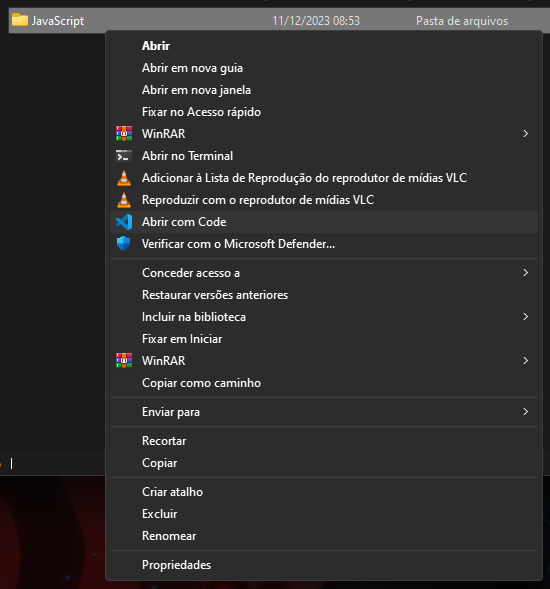Click the Terminal icon in context menu
The width and height of the screenshot is (550, 589).
click(x=124, y=156)
